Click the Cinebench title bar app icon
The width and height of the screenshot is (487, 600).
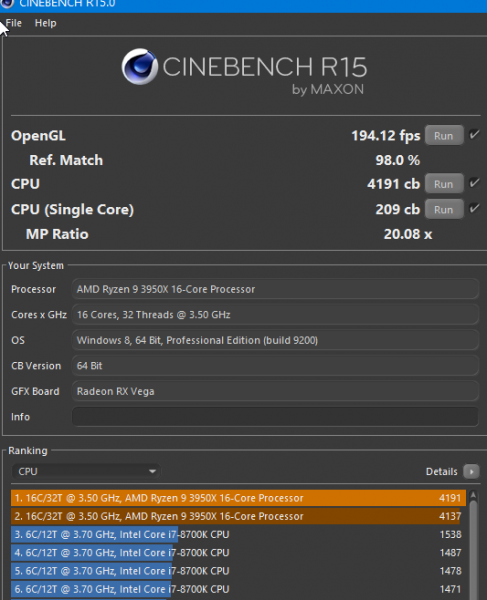tap(7, 4)
